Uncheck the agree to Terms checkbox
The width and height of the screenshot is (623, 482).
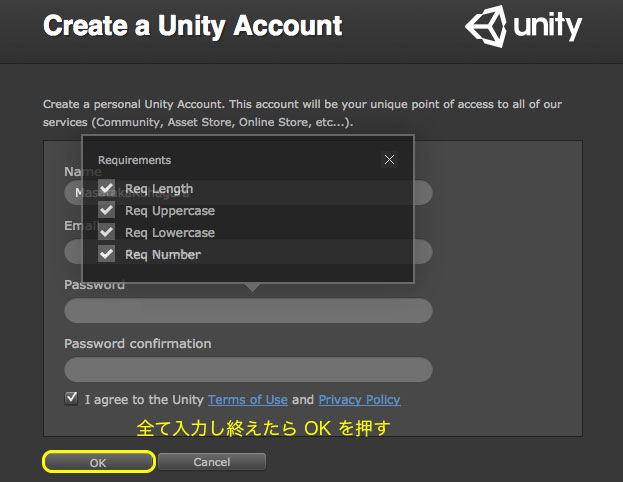pyautogui.click(x=71, y=398)
